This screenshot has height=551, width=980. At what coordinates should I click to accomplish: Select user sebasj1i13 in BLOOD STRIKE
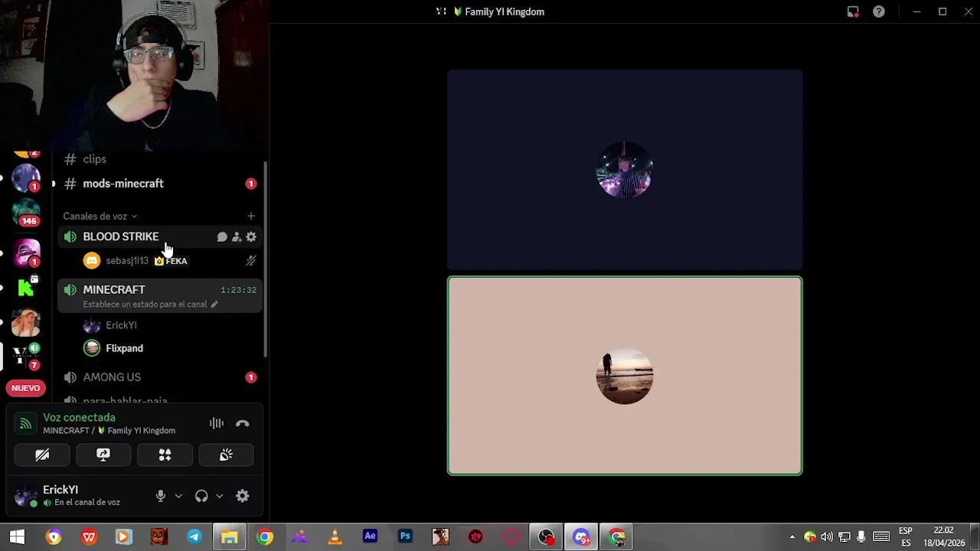click(127, 261)
